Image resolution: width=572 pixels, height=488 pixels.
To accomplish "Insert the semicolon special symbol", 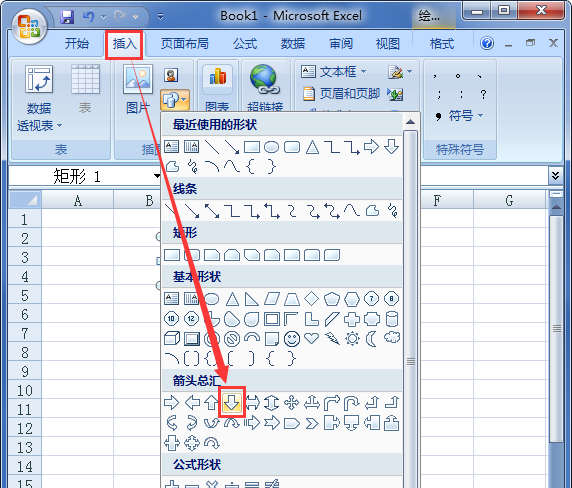I will coord(439,94).
